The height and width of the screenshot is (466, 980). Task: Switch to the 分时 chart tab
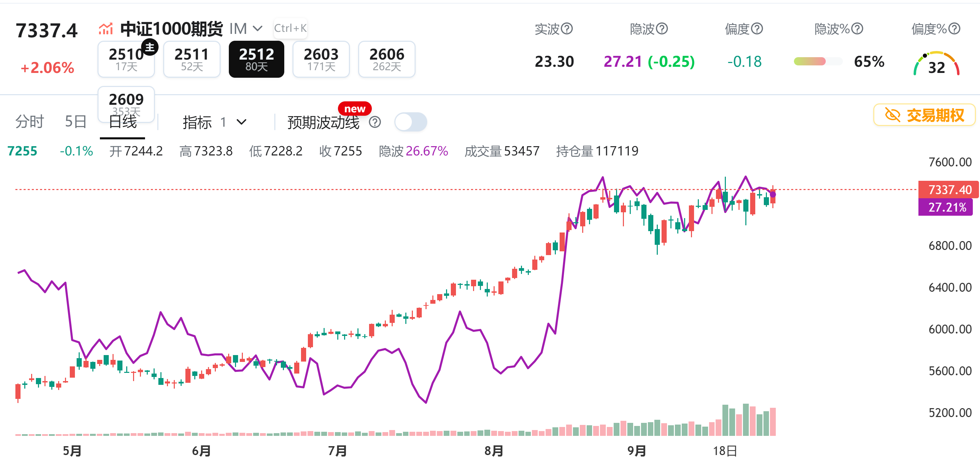coord(29,122)
